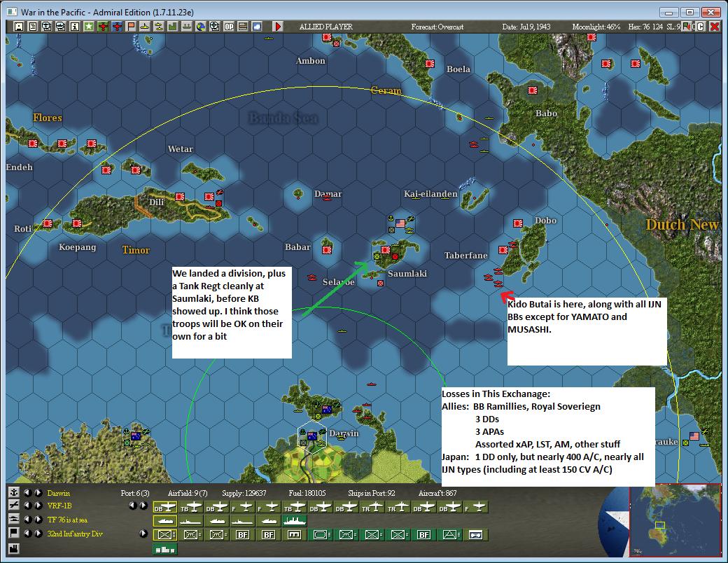Click the Japanese flag at Babar

coord(327,249)
